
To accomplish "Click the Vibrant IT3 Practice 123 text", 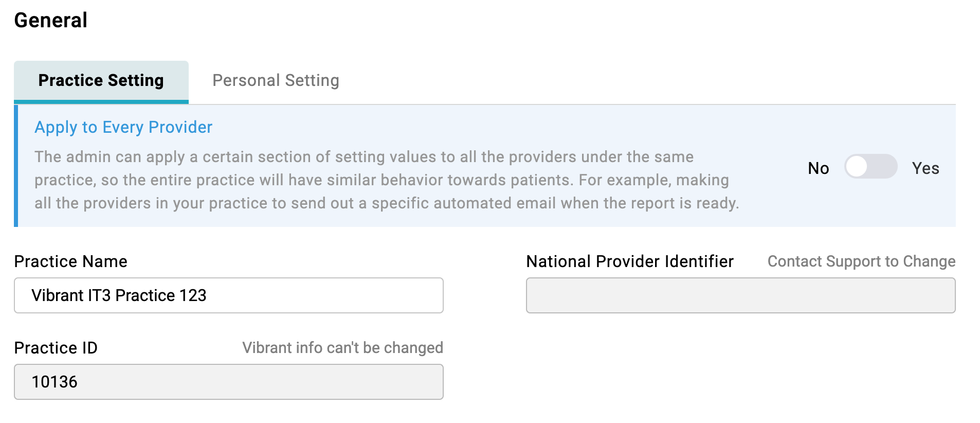I will tap(119, 295).
